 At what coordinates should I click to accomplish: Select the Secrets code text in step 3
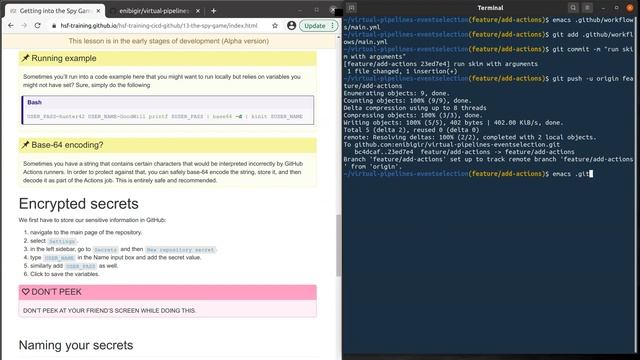tap(105, 249)
